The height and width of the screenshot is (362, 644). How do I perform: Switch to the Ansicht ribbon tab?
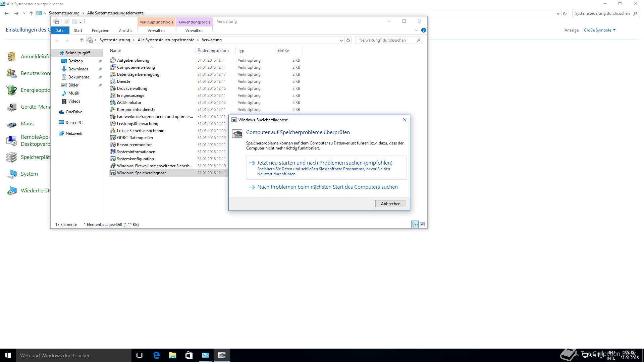click(125, 31)
